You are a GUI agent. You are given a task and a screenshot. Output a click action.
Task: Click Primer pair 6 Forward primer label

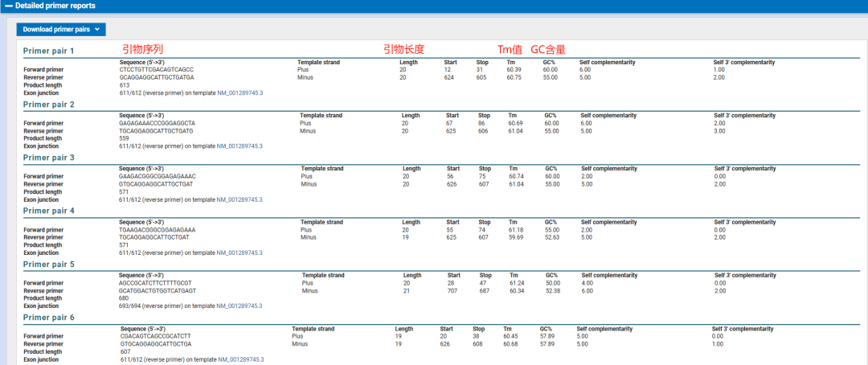[43, 336]
